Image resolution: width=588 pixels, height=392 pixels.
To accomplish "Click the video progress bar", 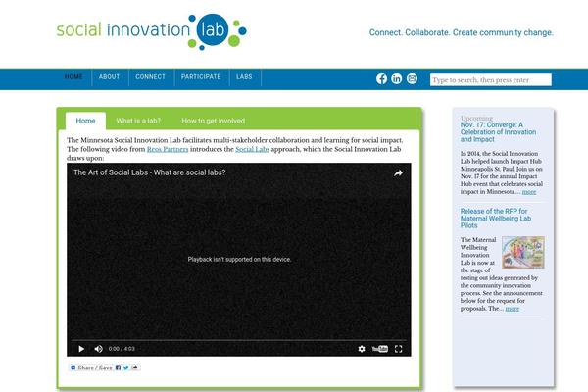I will click(x=239, y=341).
